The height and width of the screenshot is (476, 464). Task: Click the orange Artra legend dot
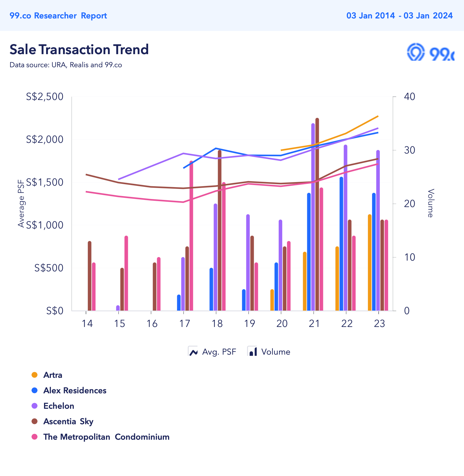click(x=35, y=375)
